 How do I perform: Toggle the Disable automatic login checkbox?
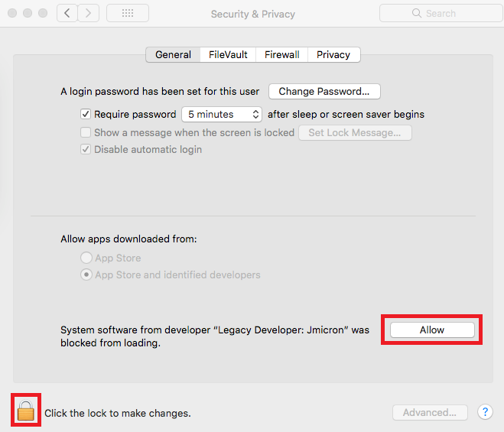pos(86,149)
